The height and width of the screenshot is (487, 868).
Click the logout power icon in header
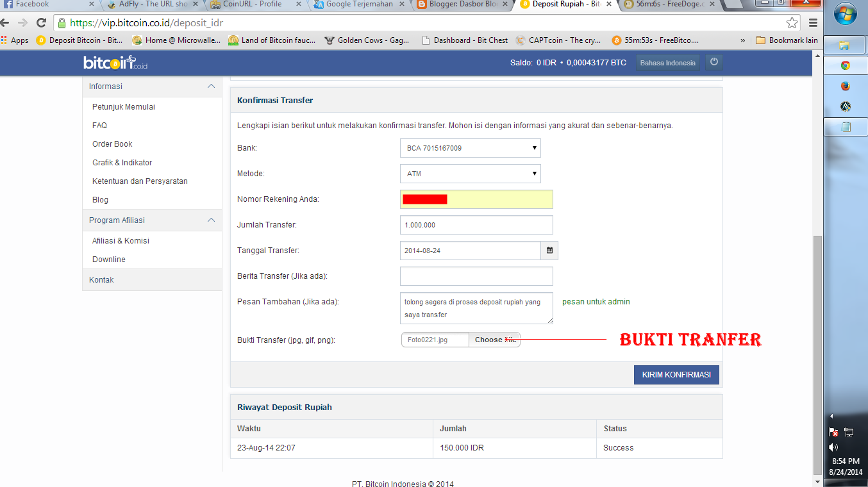pyautogui.click(x=714, y=63)
